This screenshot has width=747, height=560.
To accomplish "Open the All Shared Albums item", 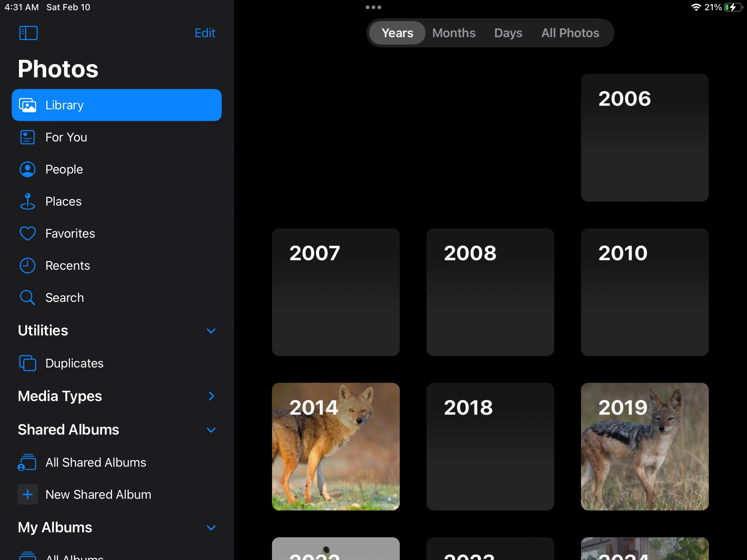I will [96, 462].
